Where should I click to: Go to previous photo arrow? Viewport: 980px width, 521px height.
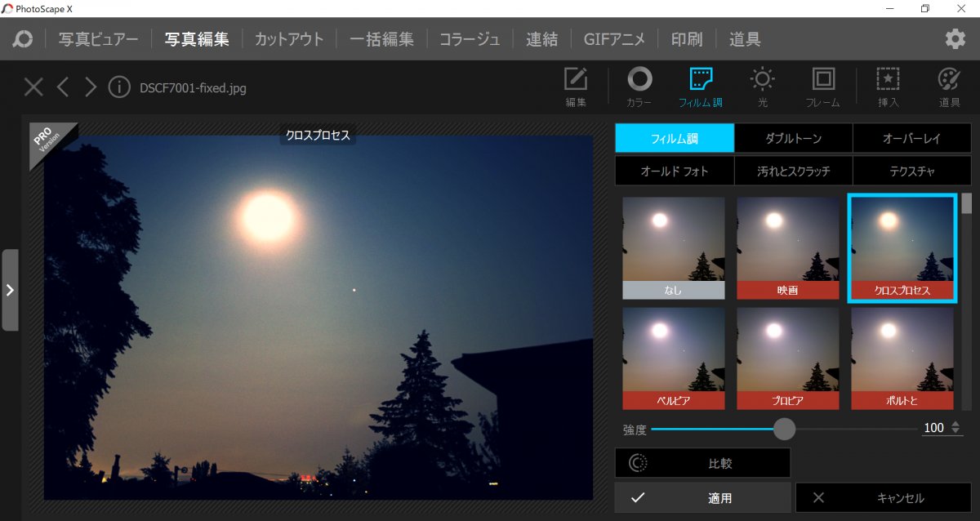tap(63, 87)
